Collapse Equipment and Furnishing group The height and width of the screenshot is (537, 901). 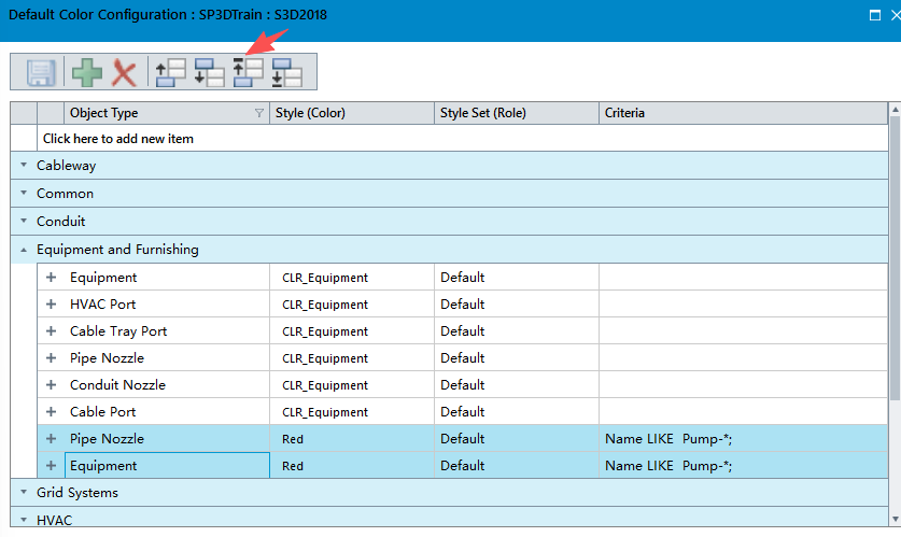[24, 250]
